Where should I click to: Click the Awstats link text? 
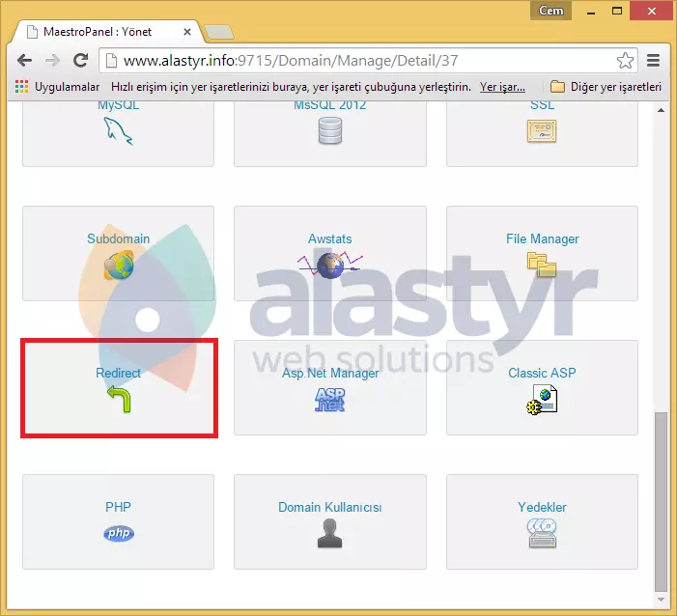[x=330, y=238]
